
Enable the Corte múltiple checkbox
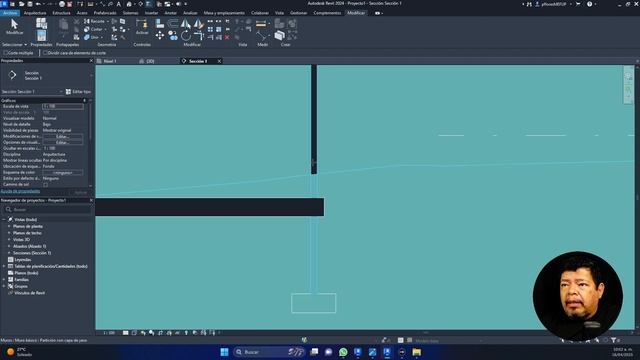tap(6, 53)
